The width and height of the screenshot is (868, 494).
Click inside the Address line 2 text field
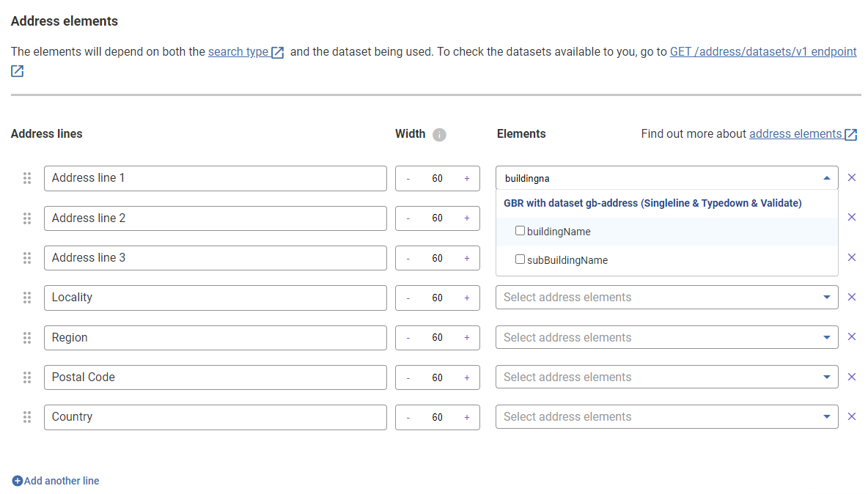216,218
